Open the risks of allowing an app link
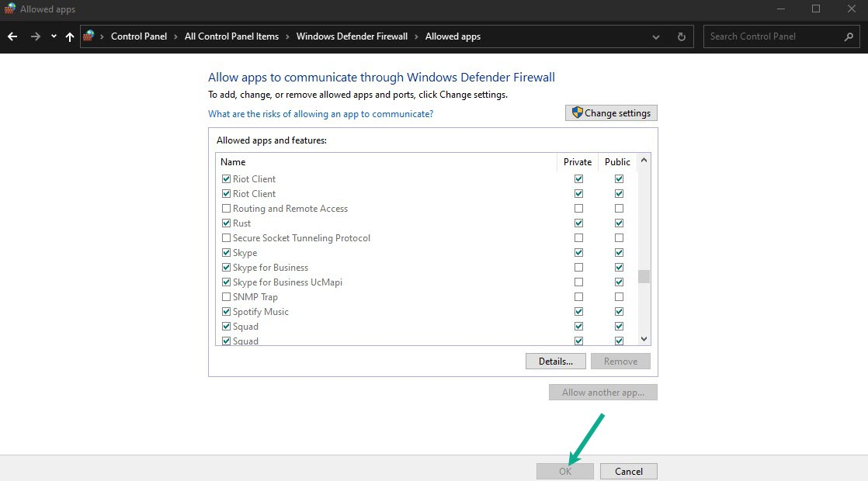Image resolution: width=868 pixels, height=481 pixels. (x=321, y=114)
